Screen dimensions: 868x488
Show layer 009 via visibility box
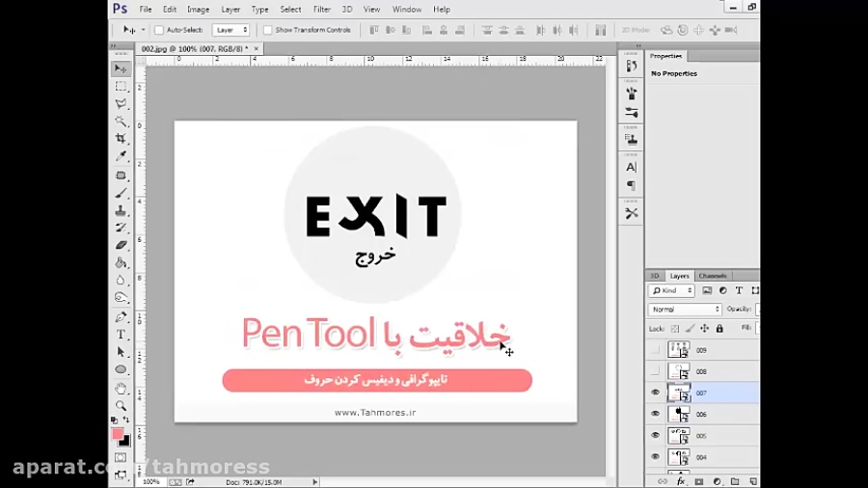pos(656,350)
